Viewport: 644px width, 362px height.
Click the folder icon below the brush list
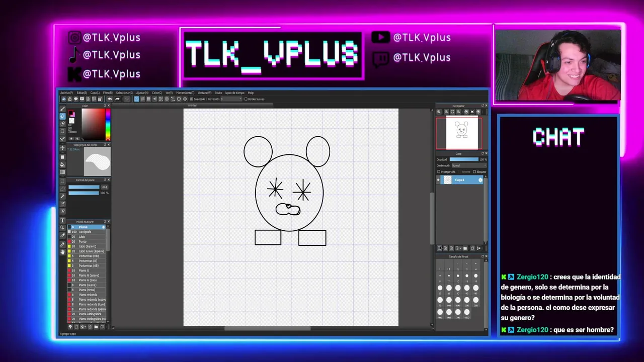[x=96, y=327]
